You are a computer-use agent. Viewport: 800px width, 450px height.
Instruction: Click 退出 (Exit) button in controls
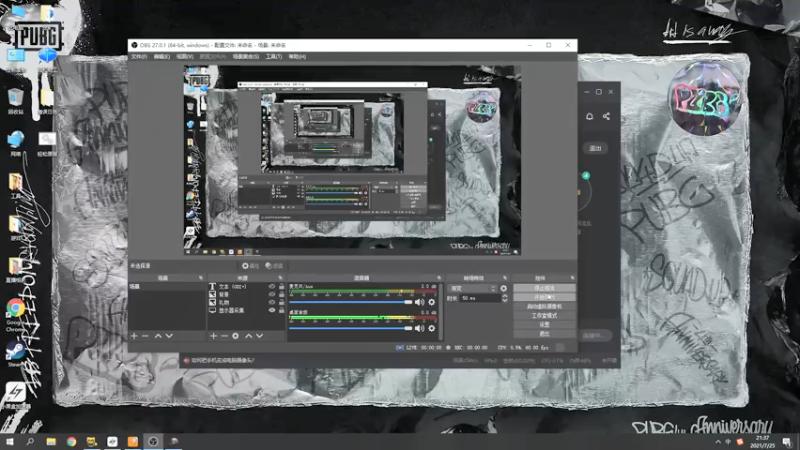tap(544, 334)
